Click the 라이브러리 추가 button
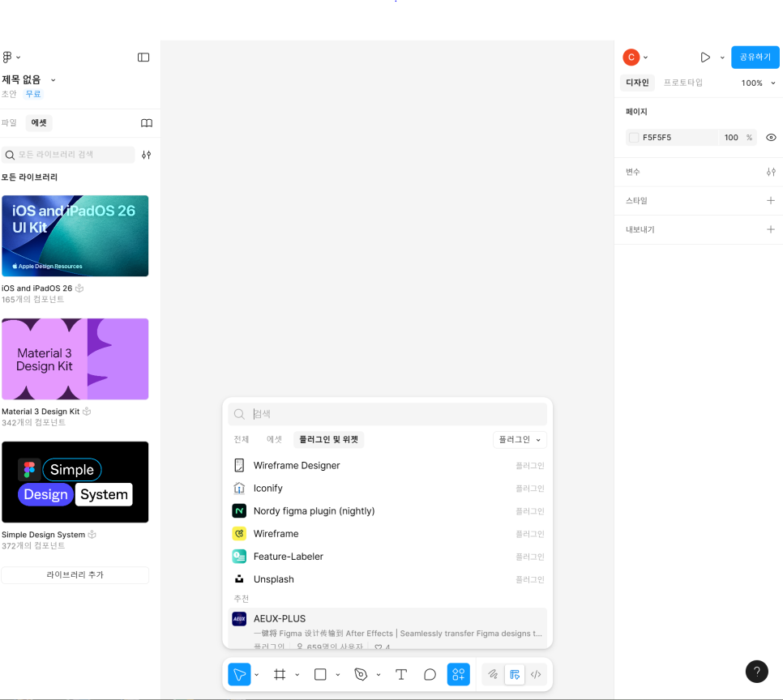Viewport: 783px width, 700px height. 75,575
